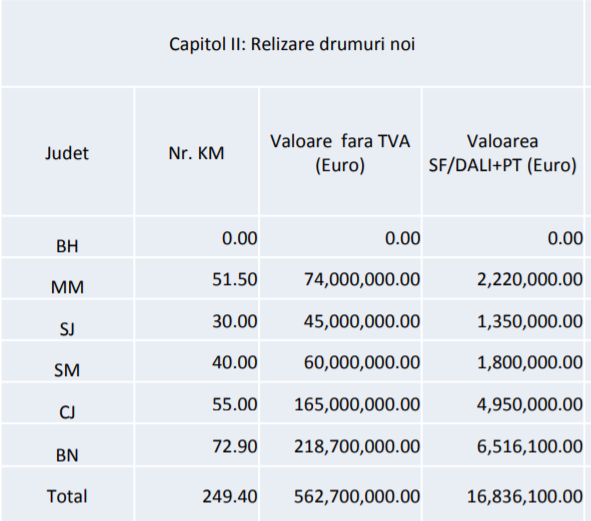Click the 72.90 kilometers cell
The image size is (591, 521).
(234, 446)
